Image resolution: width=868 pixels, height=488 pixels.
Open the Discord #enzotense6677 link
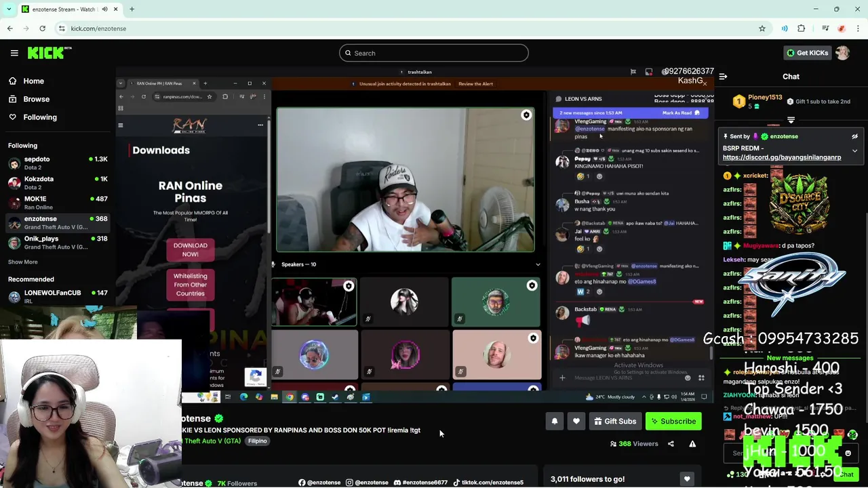tap(420, 483)
